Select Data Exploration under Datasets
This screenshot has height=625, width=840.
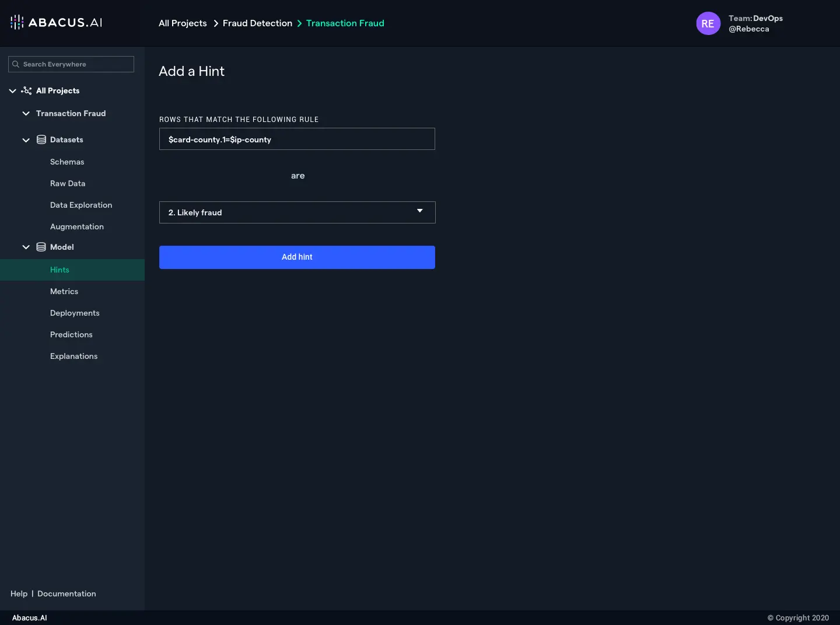81,205
